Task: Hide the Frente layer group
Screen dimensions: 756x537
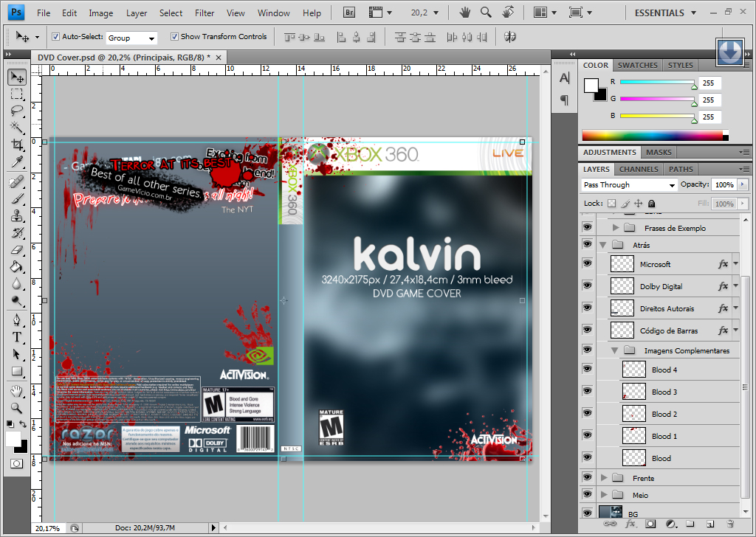Action: (x=587, y=477)
